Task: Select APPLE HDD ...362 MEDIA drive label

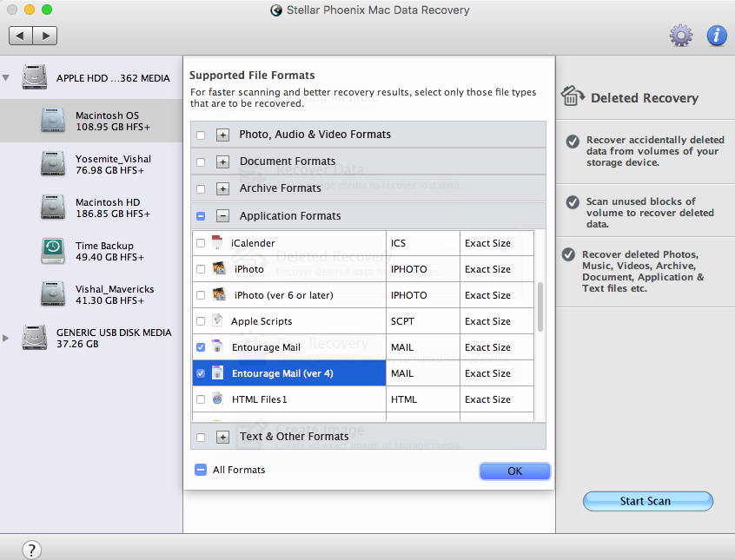Action: click(113, 78)
